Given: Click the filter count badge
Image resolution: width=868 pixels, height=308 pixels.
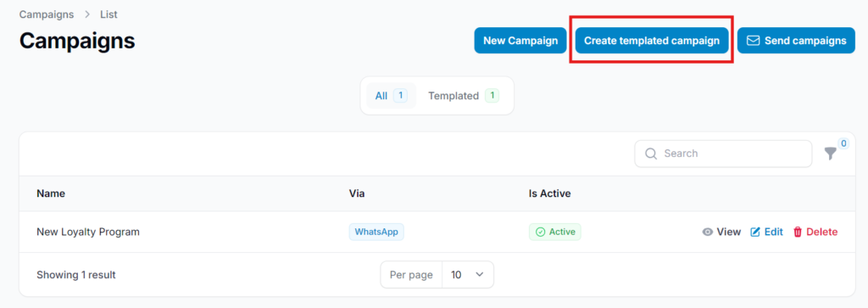Looking at the screenshot, I should click(843, 143).
